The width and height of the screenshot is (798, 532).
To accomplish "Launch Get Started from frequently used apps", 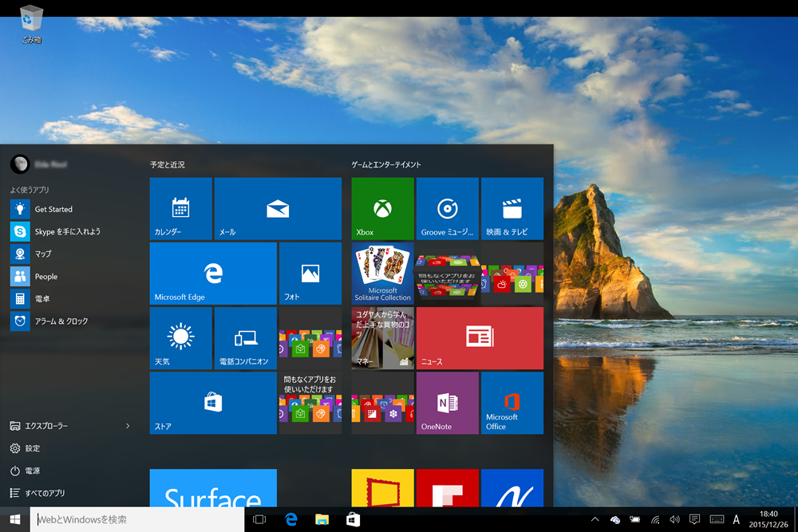I will pos(71,209).
